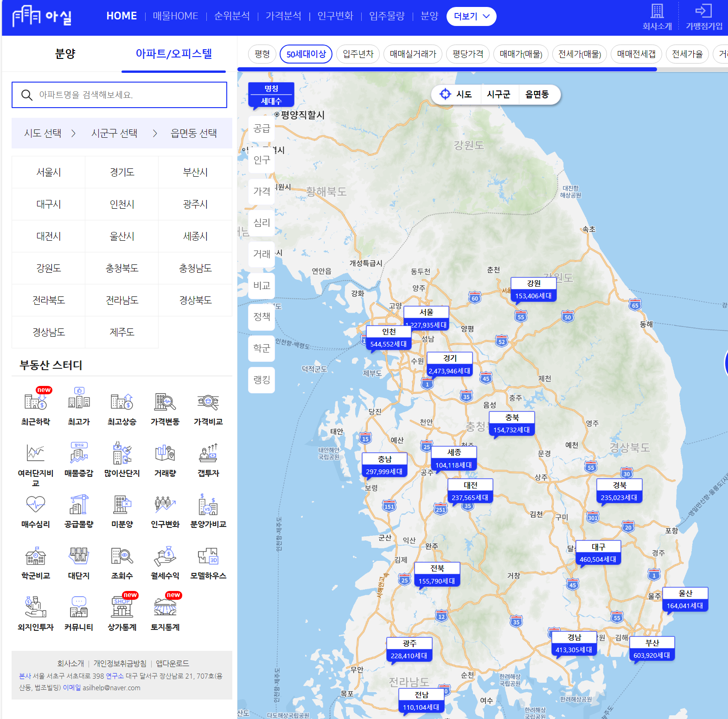Open the 공급물량 crane icon
The height and width of the screenshot is (719, 728).
pyautogui.click(x=79, y=504)
